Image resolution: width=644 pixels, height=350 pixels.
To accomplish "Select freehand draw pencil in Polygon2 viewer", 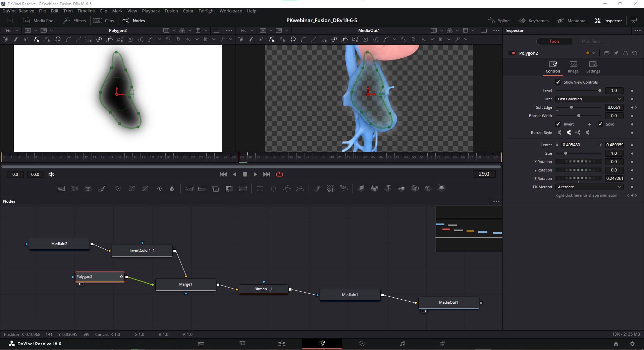I will pos(15,39).
